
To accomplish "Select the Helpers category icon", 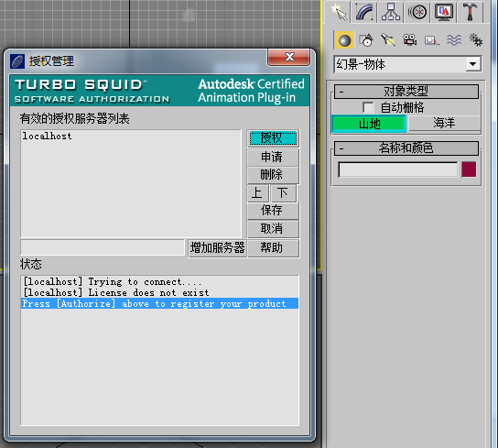I will tap(431, 40).
